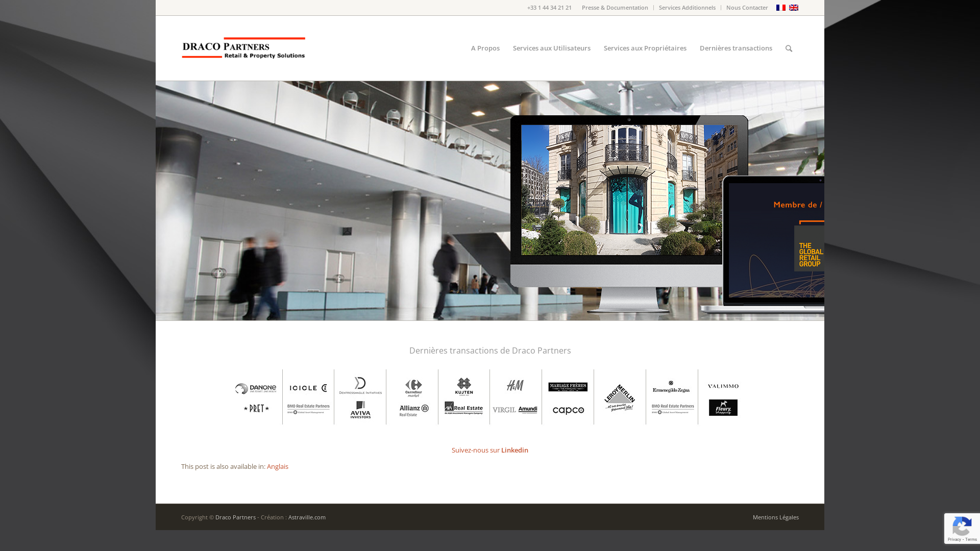Follow the Linkedin link
The height and width of the screenshot is (551, 980).
(514, 450)
